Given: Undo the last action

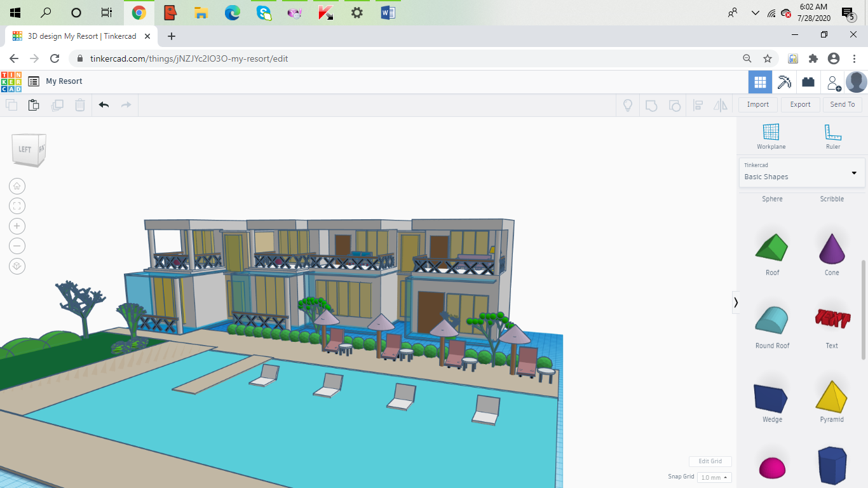Looking at the screenshot, I should point(104,105).
